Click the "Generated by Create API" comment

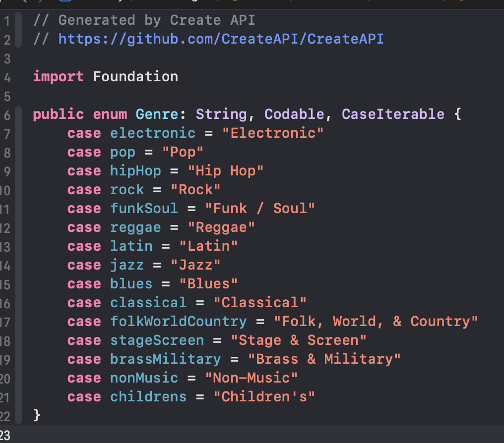144,20
